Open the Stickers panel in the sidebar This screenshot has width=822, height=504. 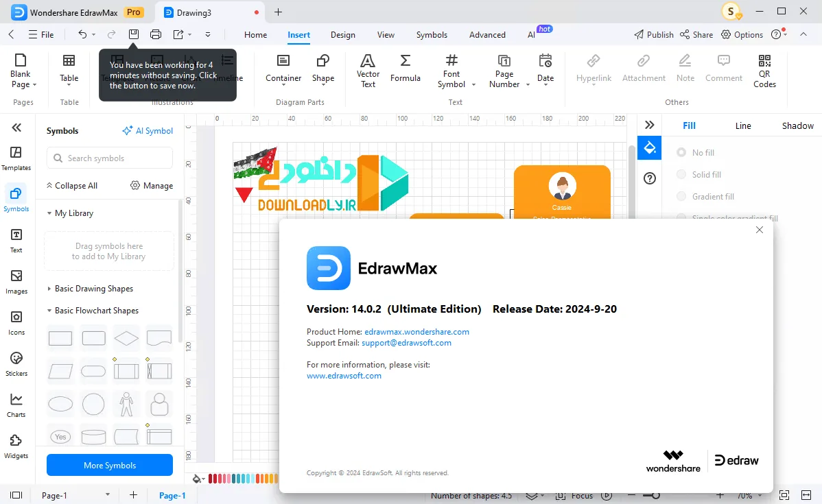coord(16,364)
